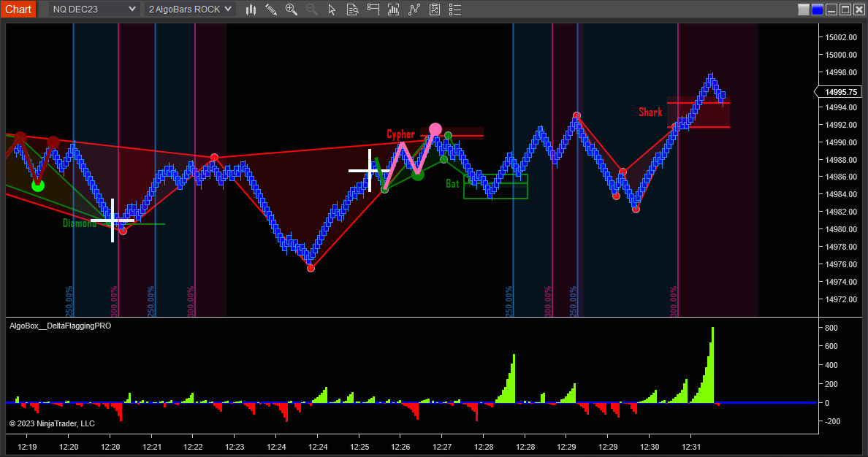Click the 800 value on delta axis
The width and height of the screenshot is (868, 457).
point(831,328)
